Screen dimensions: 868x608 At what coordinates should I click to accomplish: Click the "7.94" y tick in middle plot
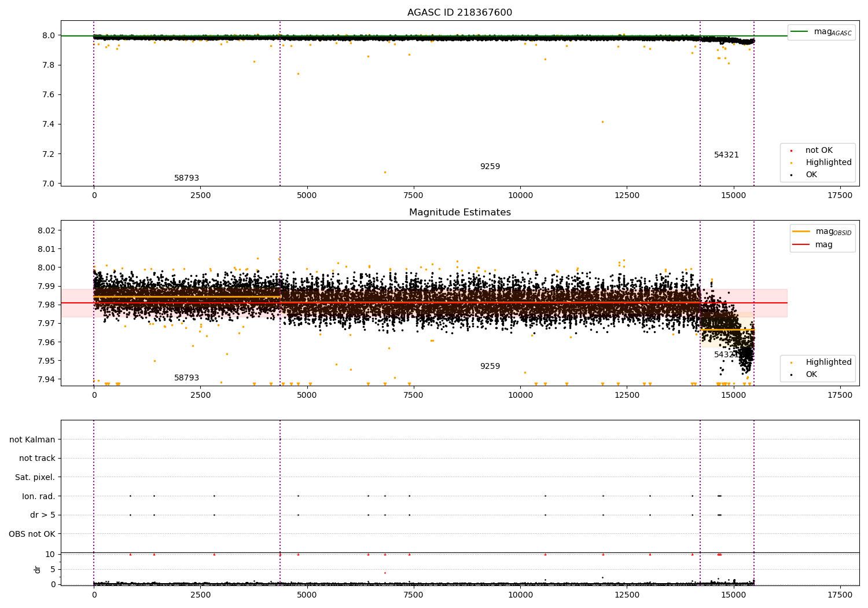(x=47, y=379)
